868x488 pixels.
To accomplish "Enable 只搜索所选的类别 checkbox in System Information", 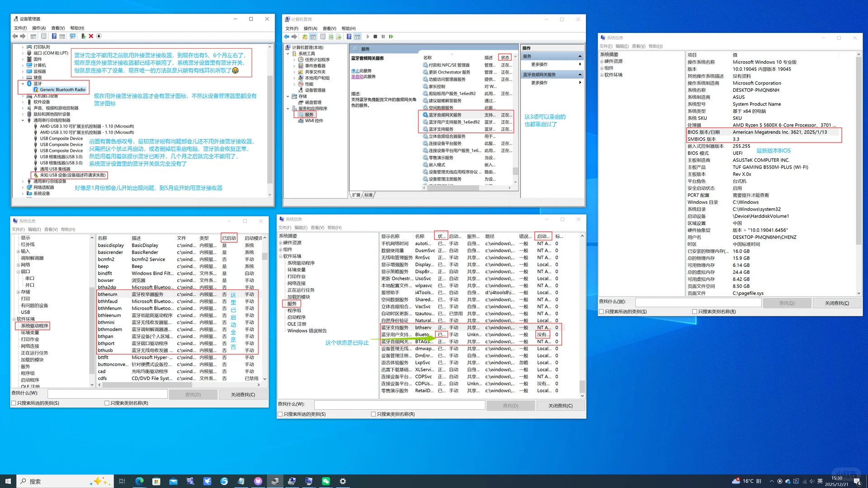I will pos(14,403).
